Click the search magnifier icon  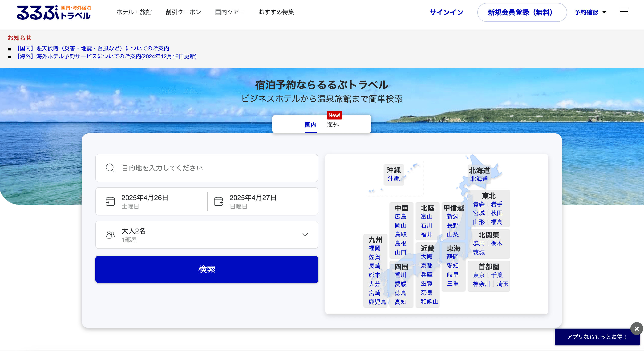tap(110, 168)
